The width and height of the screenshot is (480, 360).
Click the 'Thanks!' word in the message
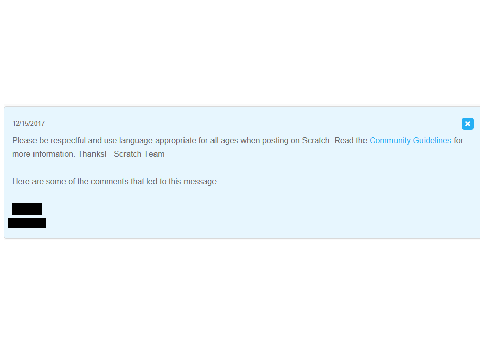click(92, 154)
